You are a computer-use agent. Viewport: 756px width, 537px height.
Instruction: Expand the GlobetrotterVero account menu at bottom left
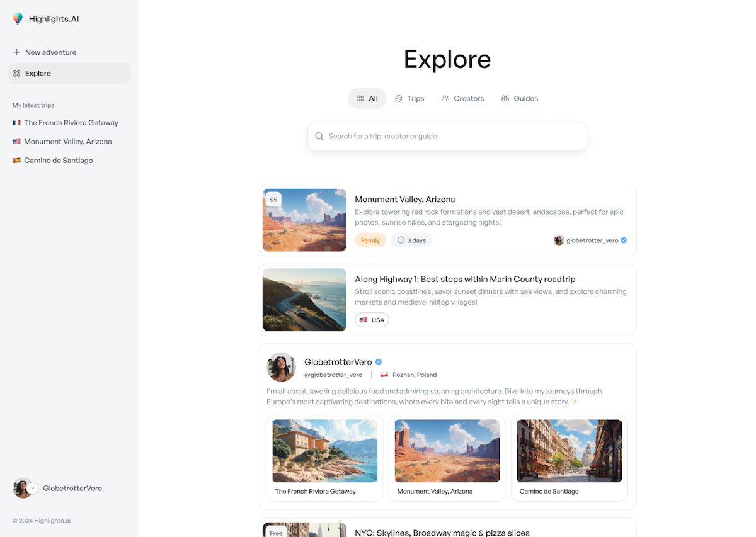(x=33, y=488)
